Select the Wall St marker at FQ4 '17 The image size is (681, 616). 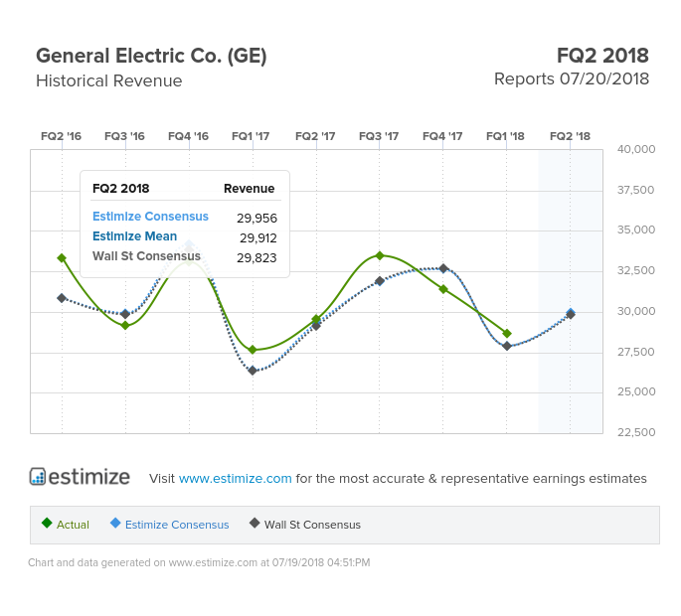pyautogui.click(x=443, y=268)
